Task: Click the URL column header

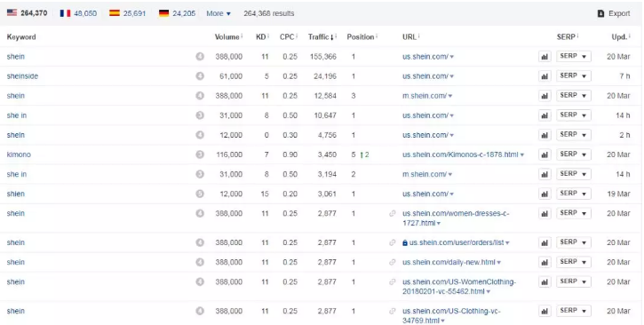Action: coord(409,37)
